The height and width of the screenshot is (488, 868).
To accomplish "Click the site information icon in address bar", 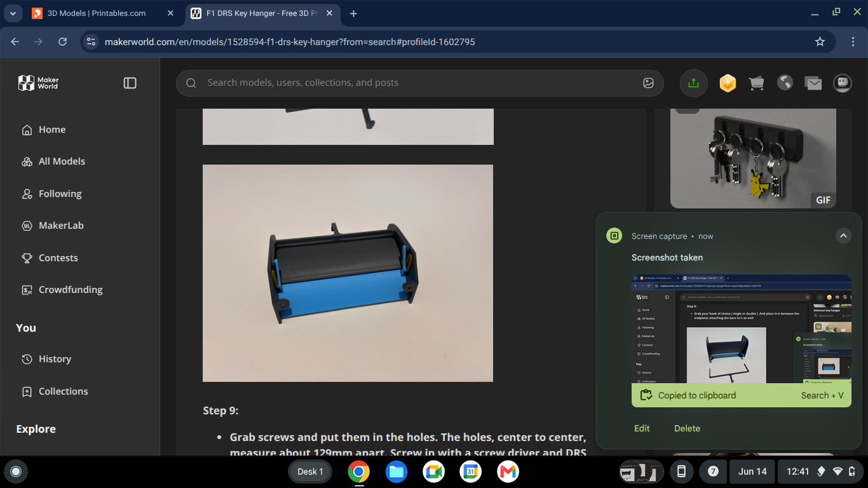I will pos(91,42).
